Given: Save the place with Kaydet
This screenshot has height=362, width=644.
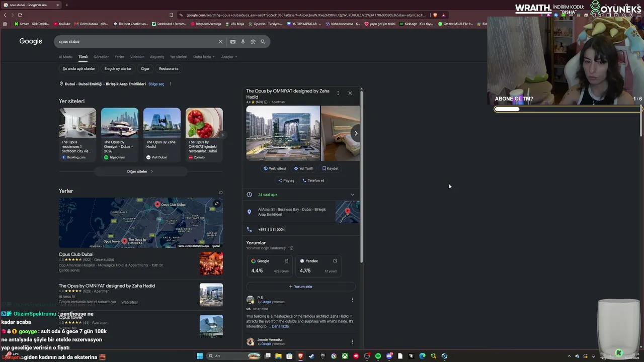Looking at the screenshot, I should coord(331,168).
